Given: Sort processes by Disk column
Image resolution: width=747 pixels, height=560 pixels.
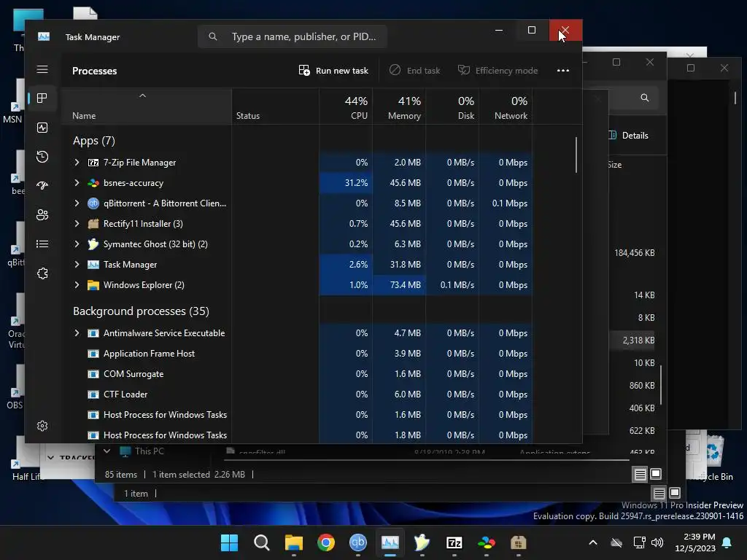Looking at the screenshot, I should point(452,108).
